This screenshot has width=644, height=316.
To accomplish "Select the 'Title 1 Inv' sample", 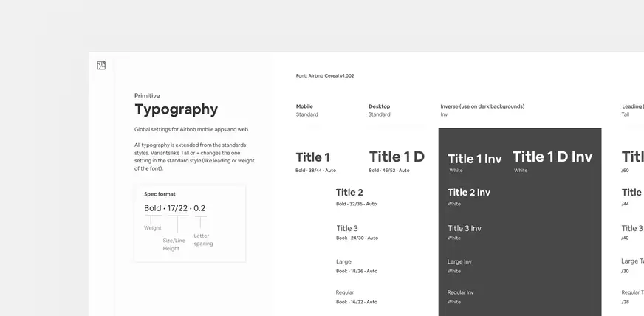I will 475,159.
